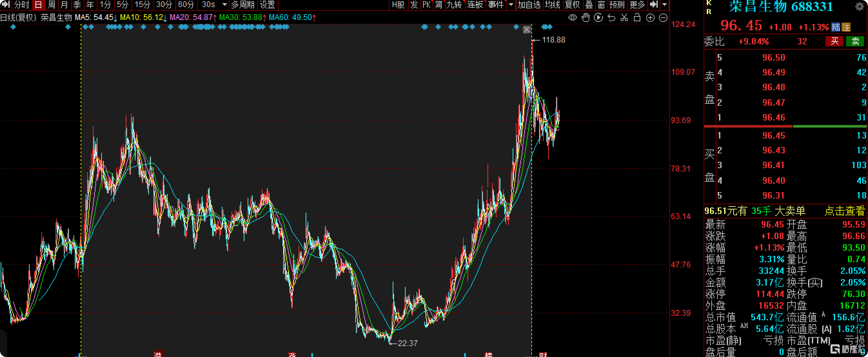868x357 pixels.
Task: Click the MA10: 56.12 indicator label
Action: coord(143,17)
